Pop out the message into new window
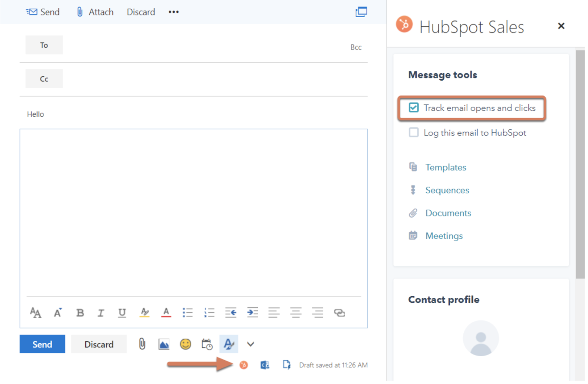588x384 pixels. (361, 12)
